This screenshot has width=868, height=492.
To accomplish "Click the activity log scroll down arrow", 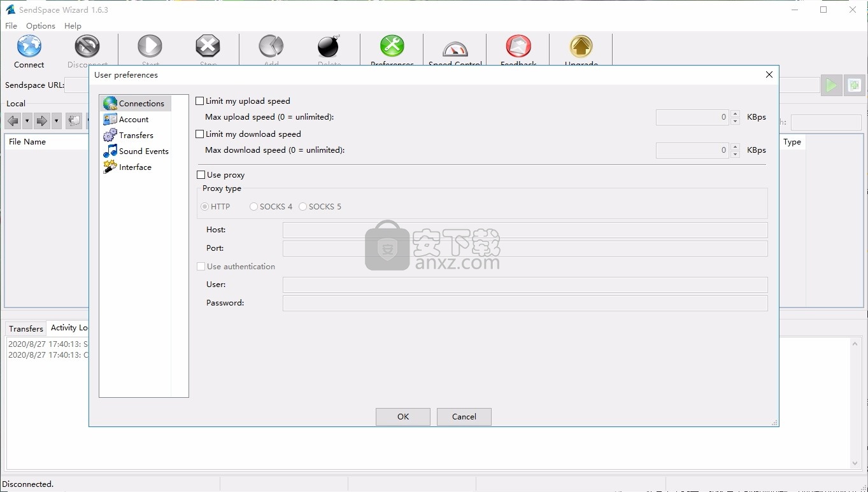I will click(x=855, y=463).
